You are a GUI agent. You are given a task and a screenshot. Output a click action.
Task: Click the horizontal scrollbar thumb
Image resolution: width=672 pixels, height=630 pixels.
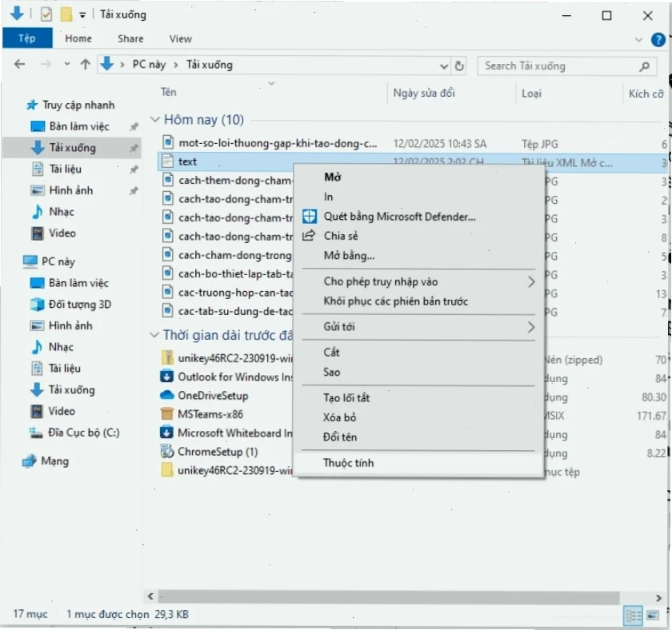[389, 596]
